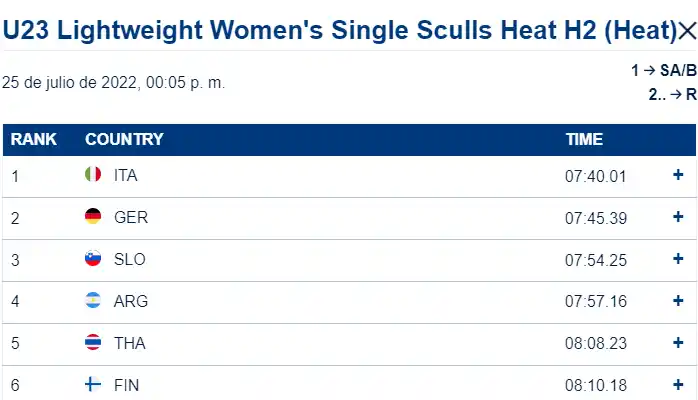Viewport: 698px width, 400px height.
Task: Click the Italy flag icon
Action: (x=93, y=175)
